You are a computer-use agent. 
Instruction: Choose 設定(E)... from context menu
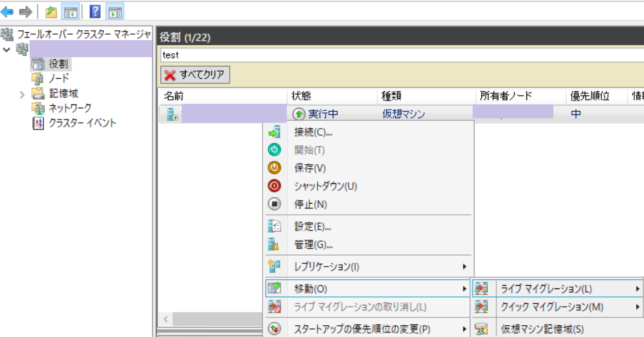370,227
